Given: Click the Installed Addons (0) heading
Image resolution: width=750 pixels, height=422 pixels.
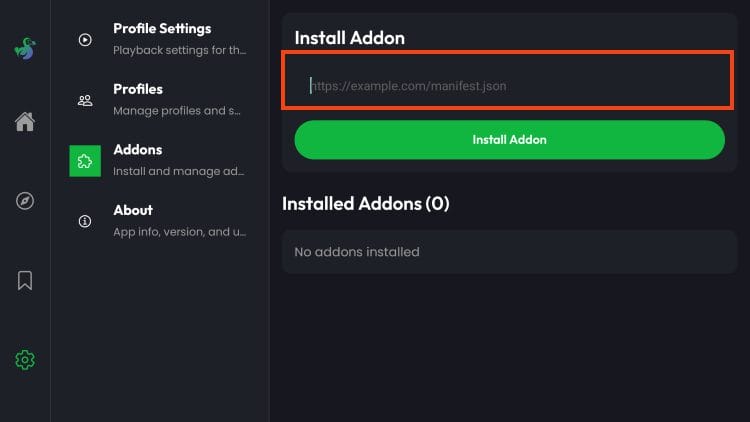Looking at the screenshot, I should pyautogui.click(x=366, y=204).
